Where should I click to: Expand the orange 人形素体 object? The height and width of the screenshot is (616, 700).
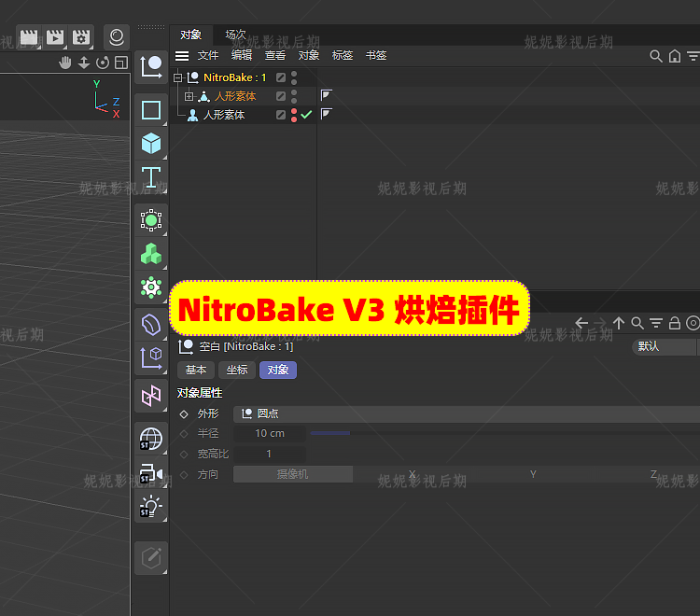189,96
